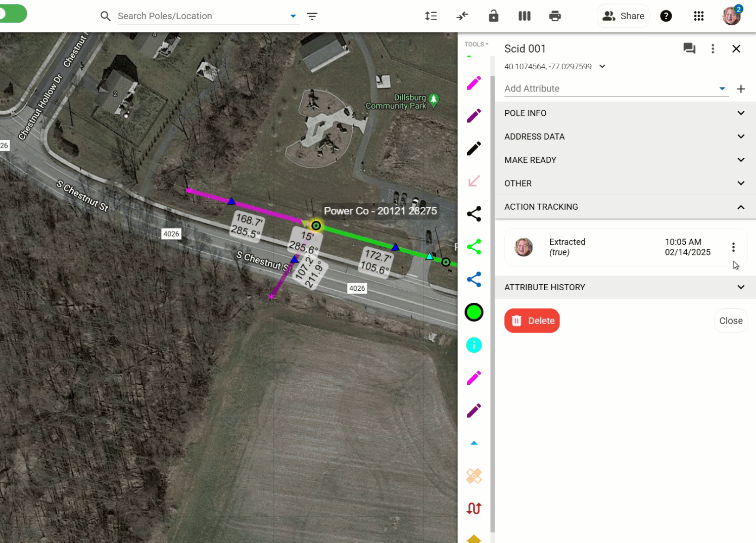Select the cyan info marker tool
Screen dimensions: 756x543
pyautogui.click(x=474, y=345)
